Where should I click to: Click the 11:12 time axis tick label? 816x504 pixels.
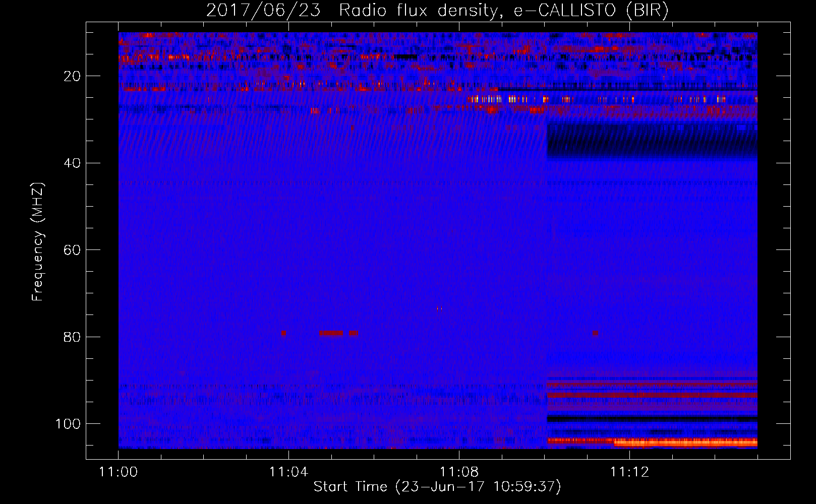coord(629,472)
